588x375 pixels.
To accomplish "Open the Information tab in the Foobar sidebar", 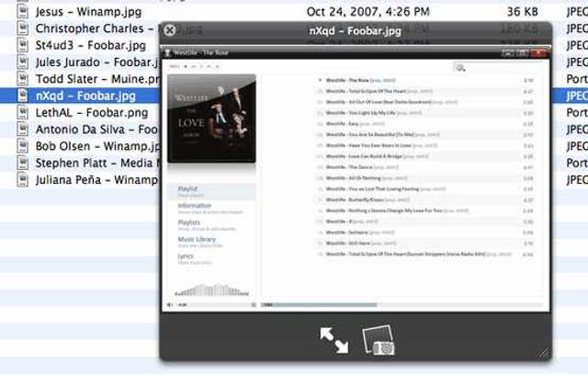I will [212, 209].
